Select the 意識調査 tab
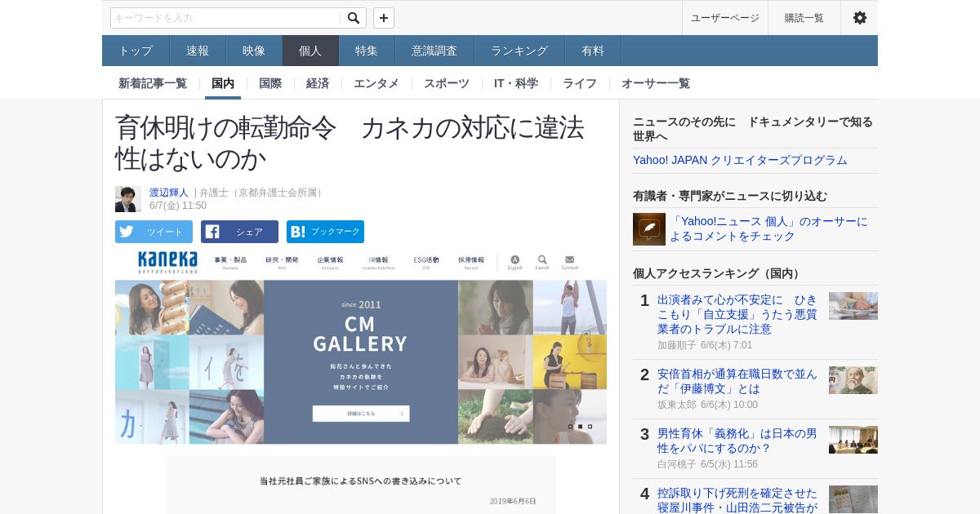Screen dimensions: 980x514 click(x=434, y=51)
